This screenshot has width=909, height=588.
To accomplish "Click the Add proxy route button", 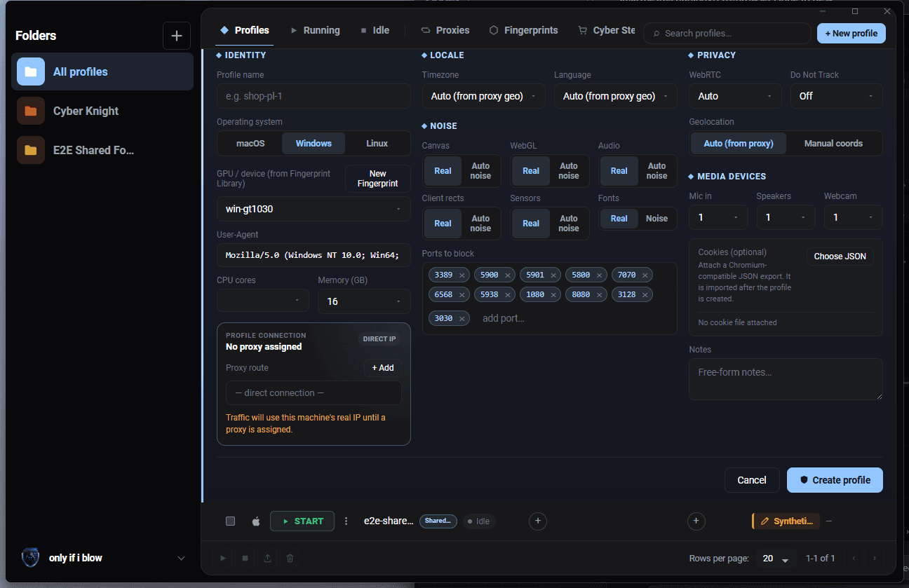I will click(383, 368).
